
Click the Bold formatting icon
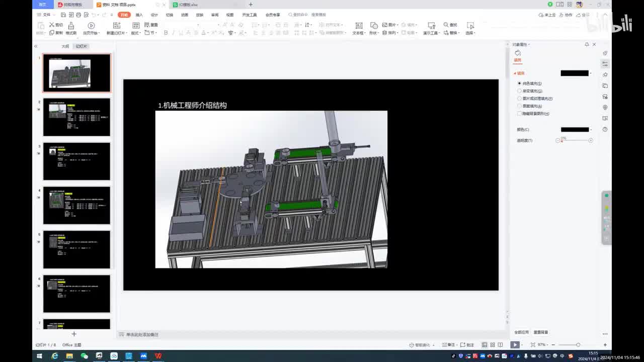pos(166,33)
